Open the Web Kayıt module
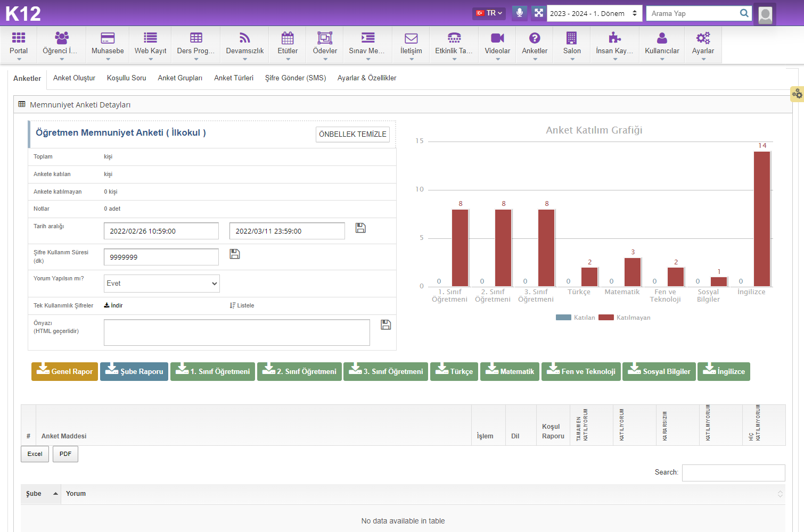Viewport: 804px width, 532px height. click(150, 44)
